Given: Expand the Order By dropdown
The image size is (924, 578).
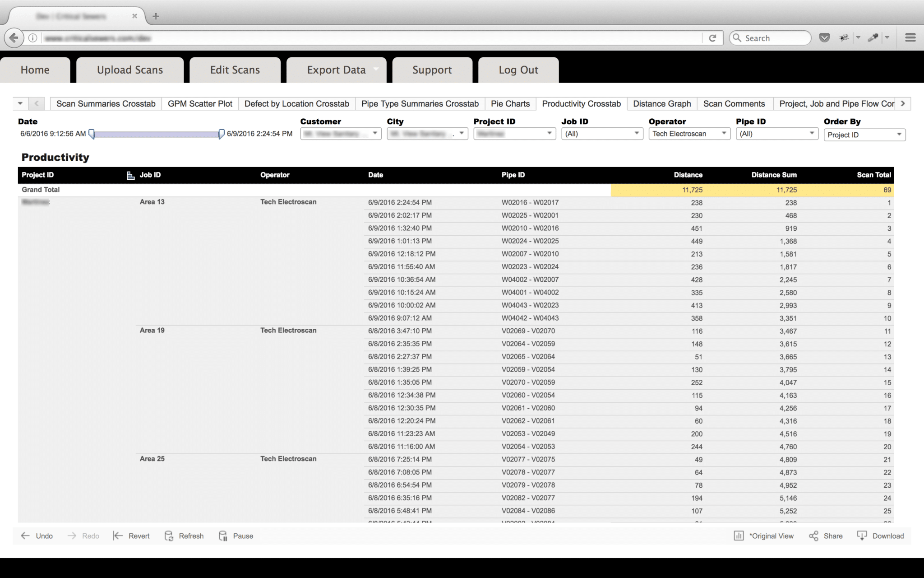Looking at the screenshot, I should point(864,135).
